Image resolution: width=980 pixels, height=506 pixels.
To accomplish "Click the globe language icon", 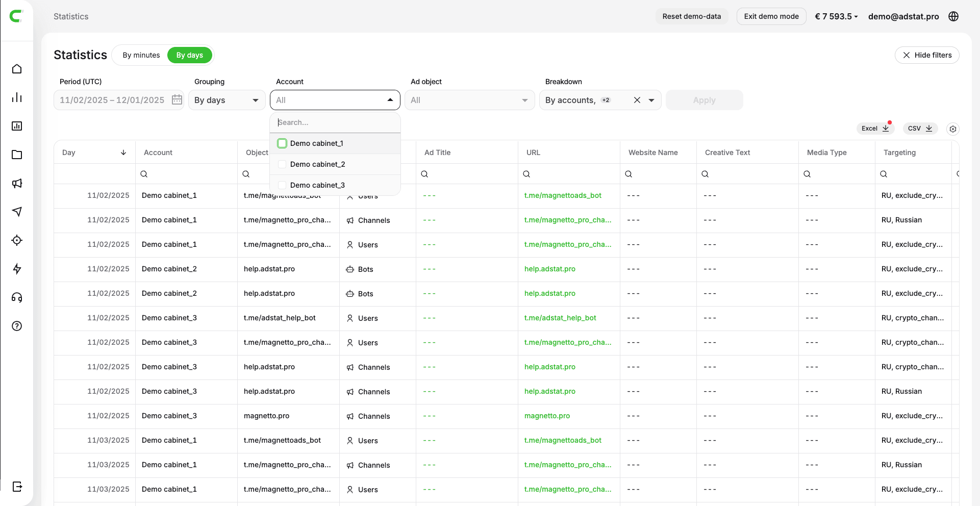I will tap(953, 16).
